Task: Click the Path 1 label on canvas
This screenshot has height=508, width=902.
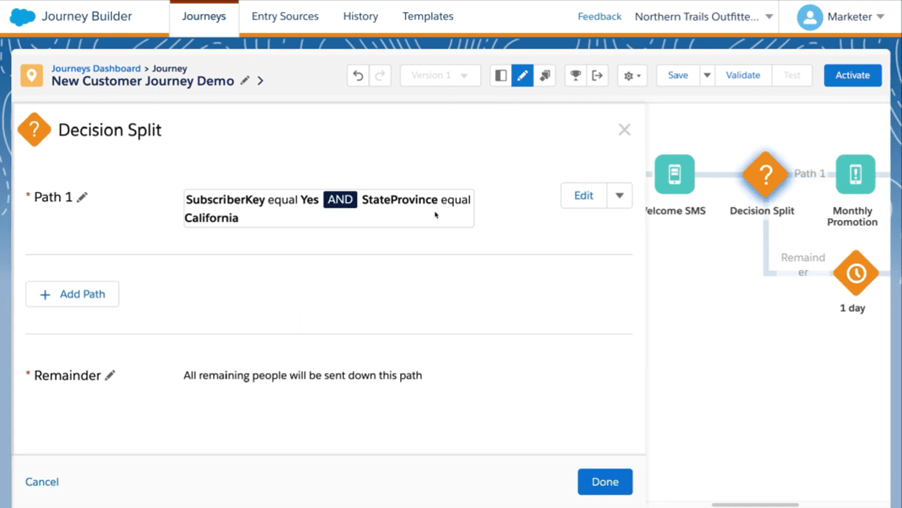Action: pos(809,174)
